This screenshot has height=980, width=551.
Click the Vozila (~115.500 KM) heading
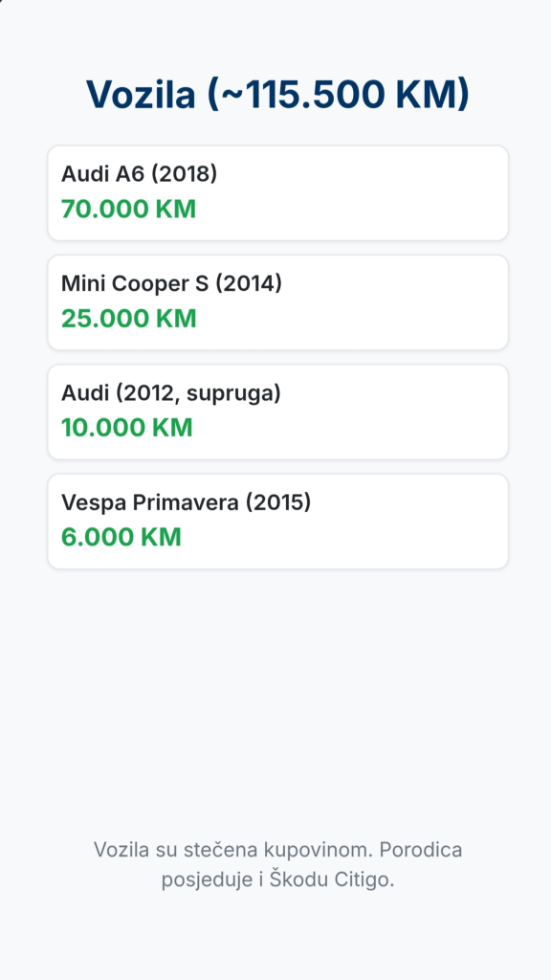coord(277,95)
